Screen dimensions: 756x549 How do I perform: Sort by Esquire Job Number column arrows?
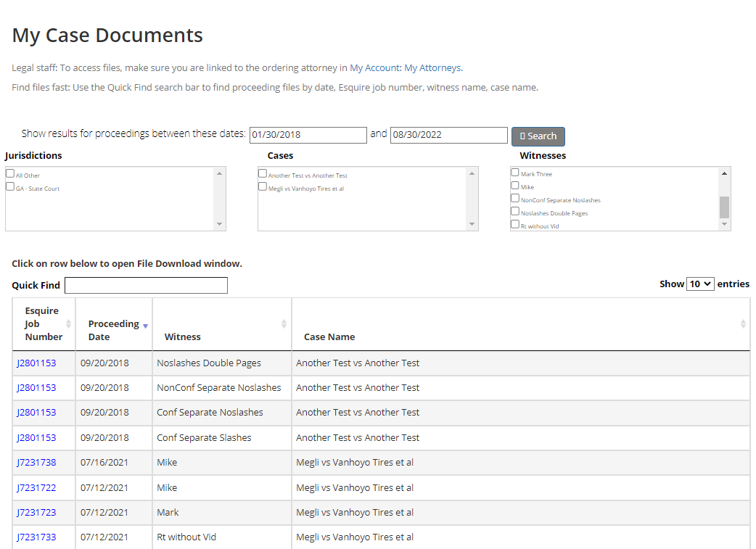coord(69,324)
